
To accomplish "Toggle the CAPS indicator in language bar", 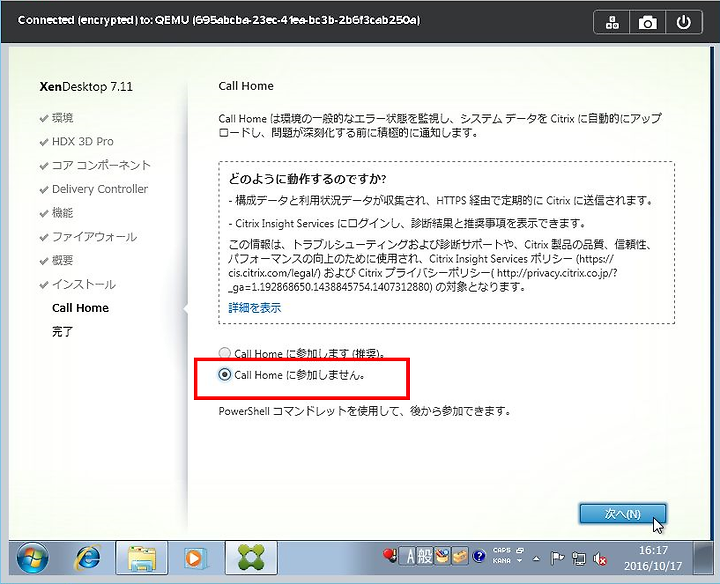I will tap(501, 550).
